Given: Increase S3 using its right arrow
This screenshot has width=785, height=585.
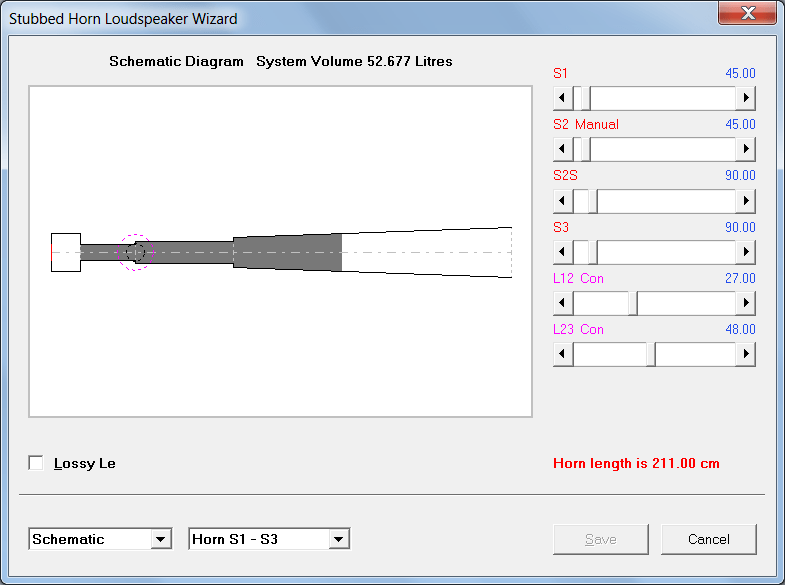Looking at the screenshot, I should point(745,252).
